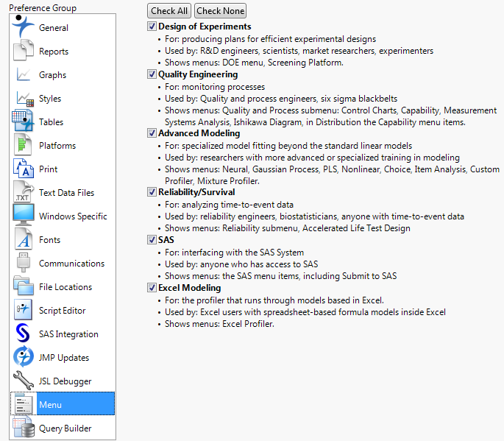Uncheck the Reliability/Survival checkbox
504x441 pixels.
coord(152,192)
